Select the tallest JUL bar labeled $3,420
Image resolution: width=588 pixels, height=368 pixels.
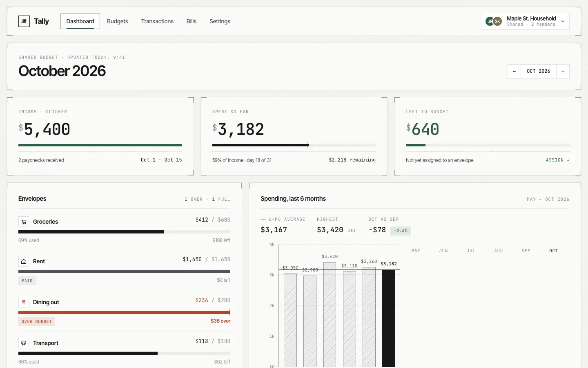click(330, 314)
